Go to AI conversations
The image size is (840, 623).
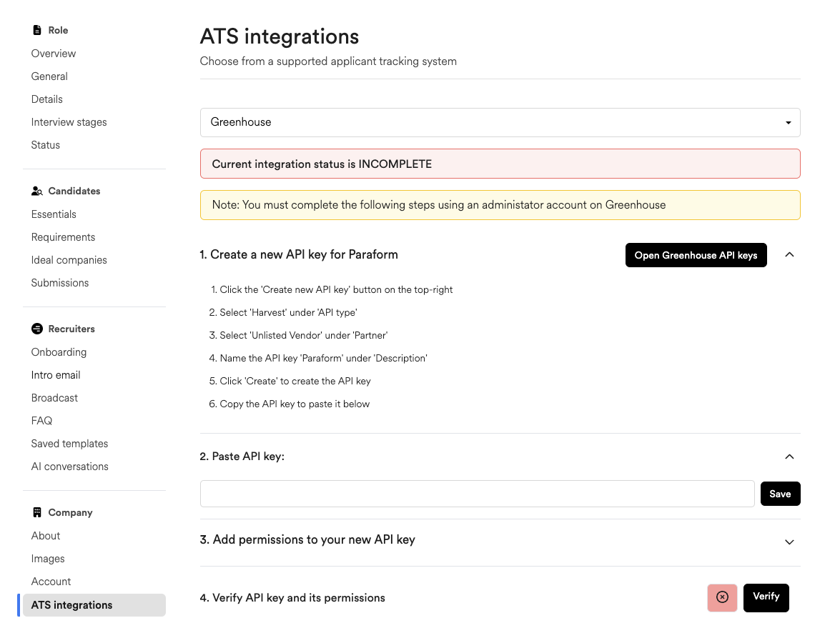pyautogui.click(x=69, y=467)
